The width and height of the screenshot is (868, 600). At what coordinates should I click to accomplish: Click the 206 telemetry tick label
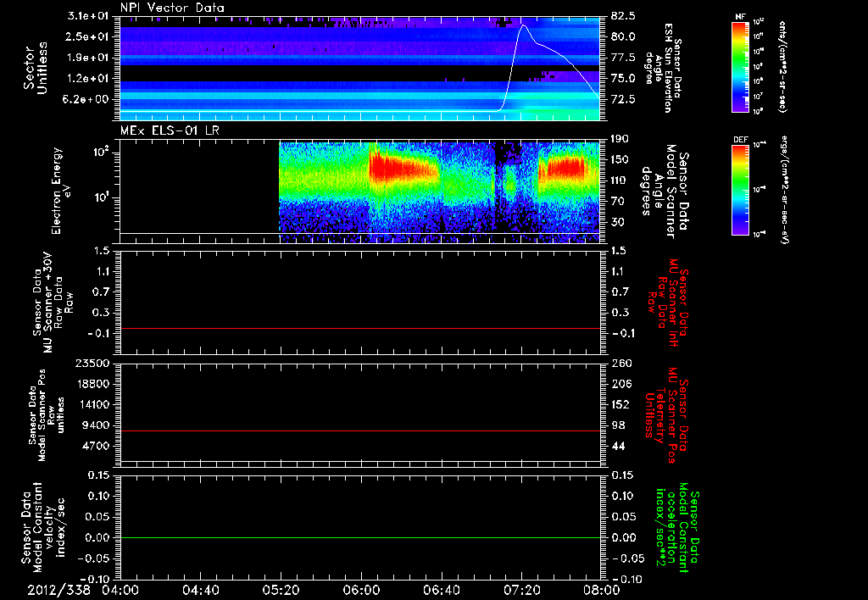(620, 384)
